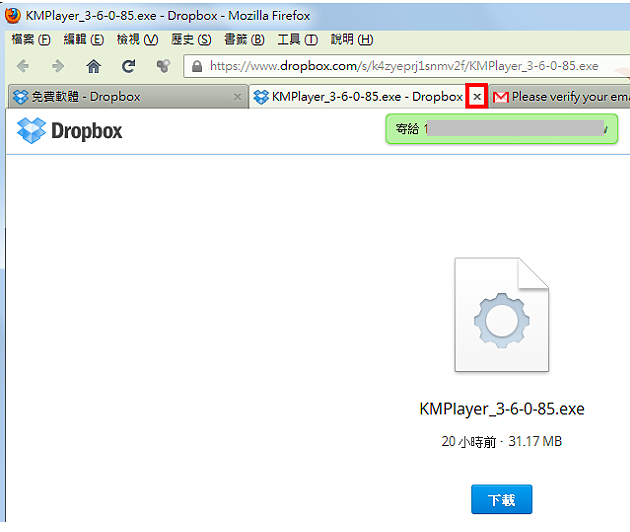This screenshot has width=630, height=532.
Task: Open the 書籤 (B) menu
Action: point(244,39)
